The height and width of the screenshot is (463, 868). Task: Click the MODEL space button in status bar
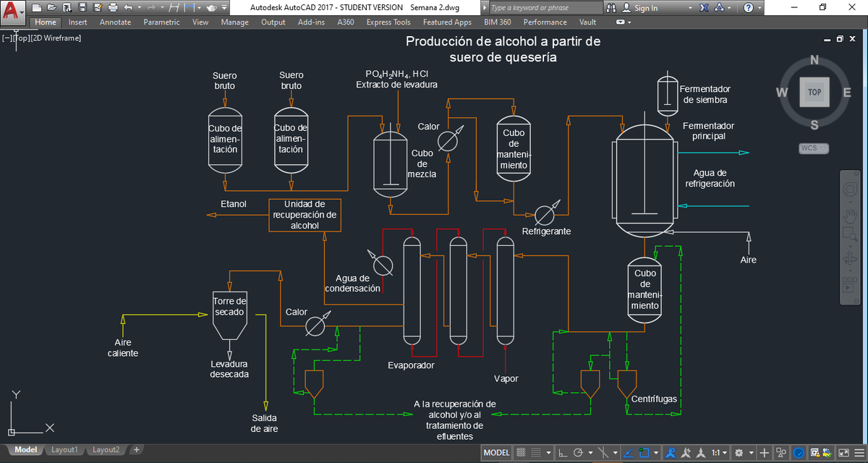click(x=497, y=452)
